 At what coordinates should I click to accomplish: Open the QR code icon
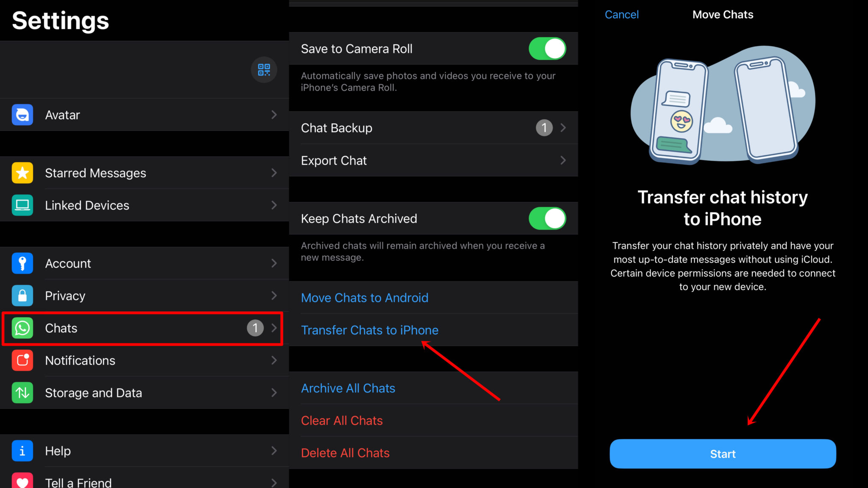(x=264, y=69)
